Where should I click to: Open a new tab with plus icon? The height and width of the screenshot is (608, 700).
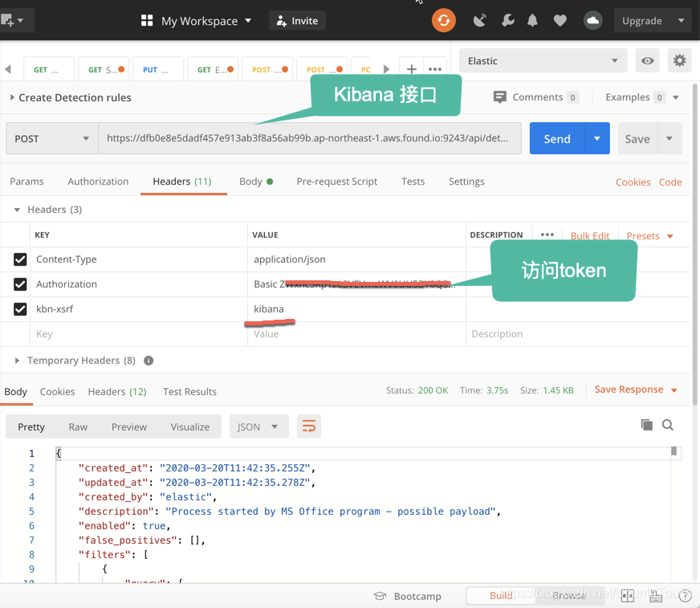pyautogui.click(x=412, y=69)
